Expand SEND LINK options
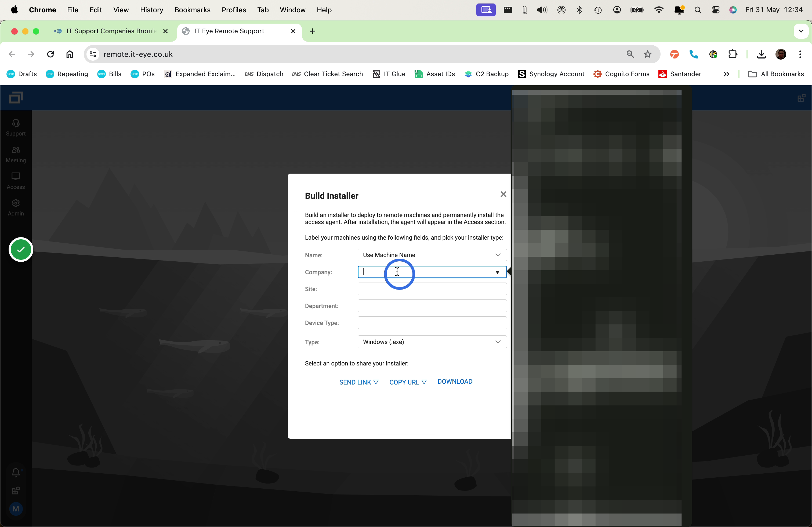The width and height of the screenshot is (812, 527). pyautogui.click(x=358, y=382)
